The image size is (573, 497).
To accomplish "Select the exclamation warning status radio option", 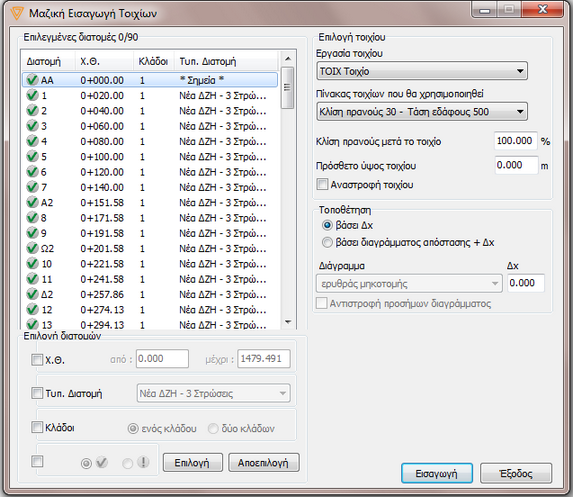I will (128, 463).
